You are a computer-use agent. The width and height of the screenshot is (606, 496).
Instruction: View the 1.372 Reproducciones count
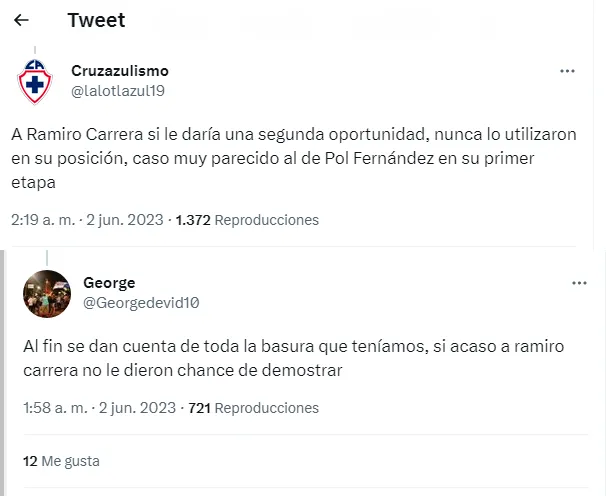pyautogui.click(x=247, y=219)
